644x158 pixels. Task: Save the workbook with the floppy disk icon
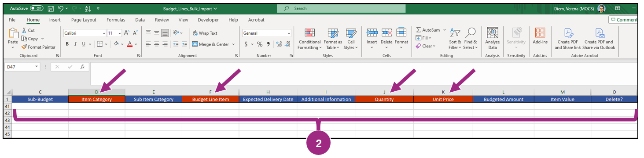[51, 8]
